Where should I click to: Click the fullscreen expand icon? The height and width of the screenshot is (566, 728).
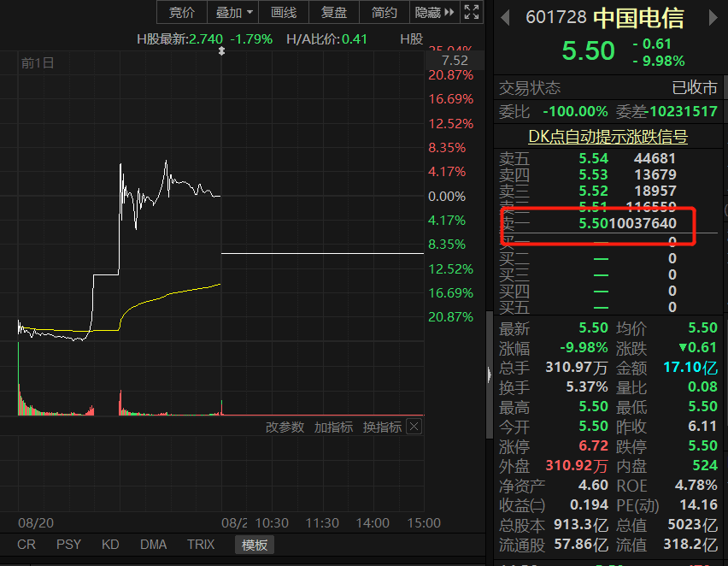click(x=472, y=12)
